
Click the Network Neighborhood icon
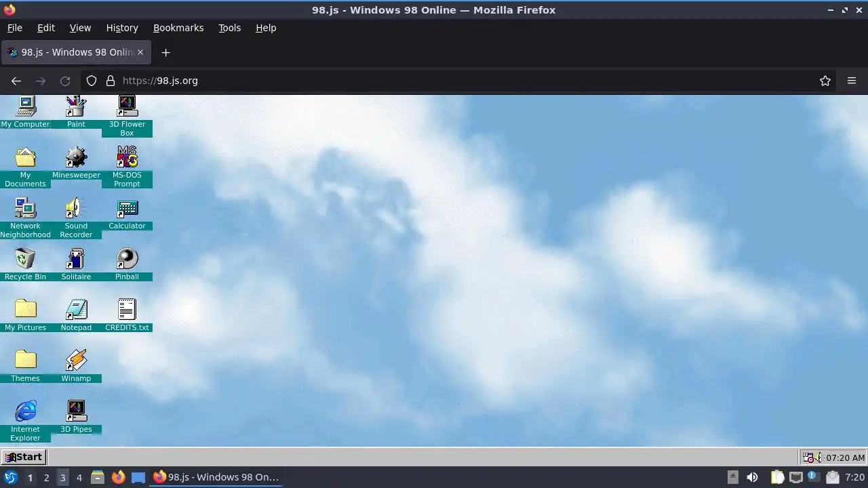(25, 218)
